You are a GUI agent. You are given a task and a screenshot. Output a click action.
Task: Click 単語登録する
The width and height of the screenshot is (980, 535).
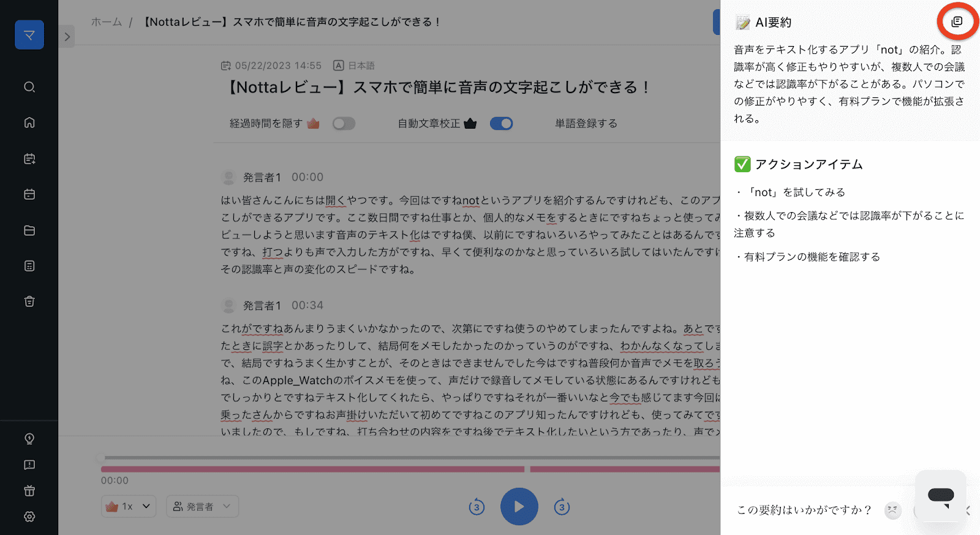(x=586, y=124)
